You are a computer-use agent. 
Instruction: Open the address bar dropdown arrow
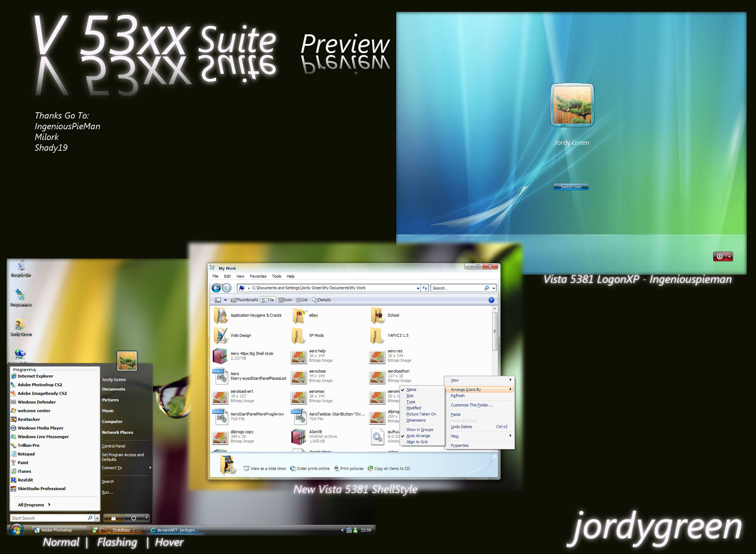click(x=418, y=288)
